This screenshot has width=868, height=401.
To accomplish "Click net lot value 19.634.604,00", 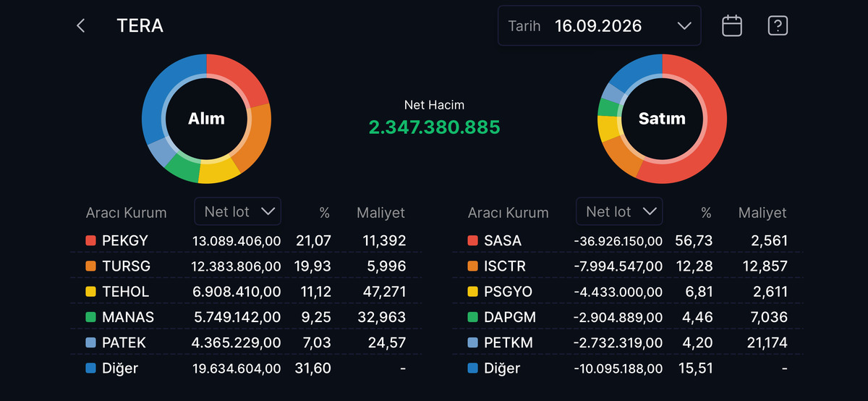I will point(237,368).
